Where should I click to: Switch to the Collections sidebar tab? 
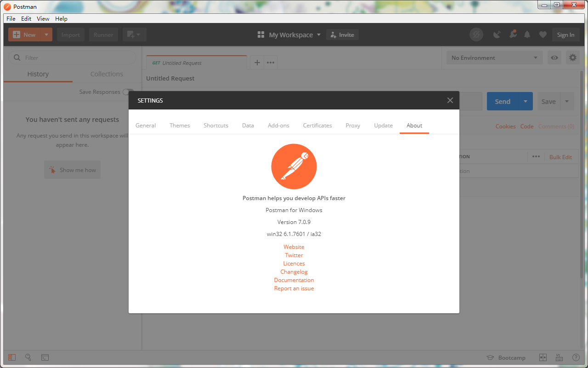107,74
